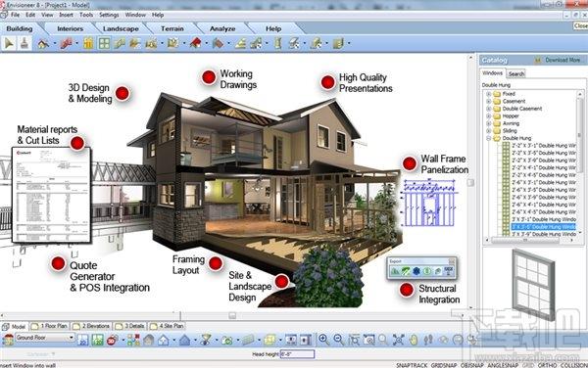The width and height of the screenshot is (588, 368).
Task: Close the floating Export toolbar
Action: click(x=452, y=261)
